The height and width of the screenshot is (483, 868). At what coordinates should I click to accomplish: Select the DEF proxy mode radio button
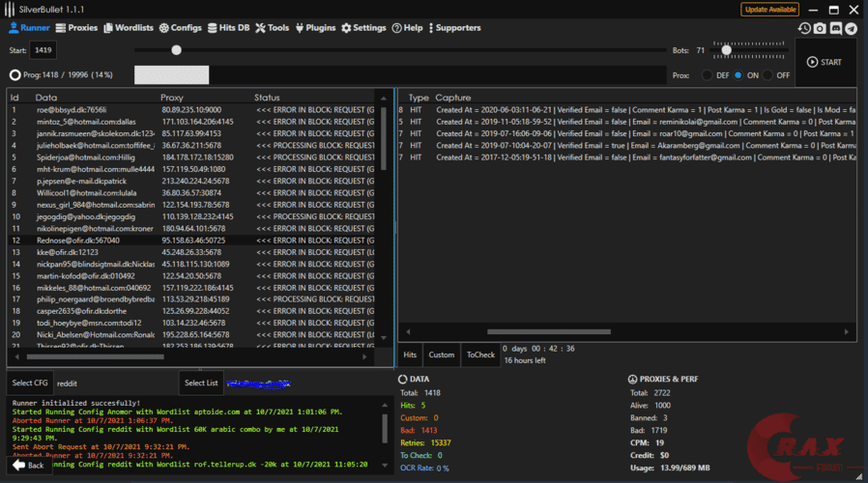click(x=708, y=74)
